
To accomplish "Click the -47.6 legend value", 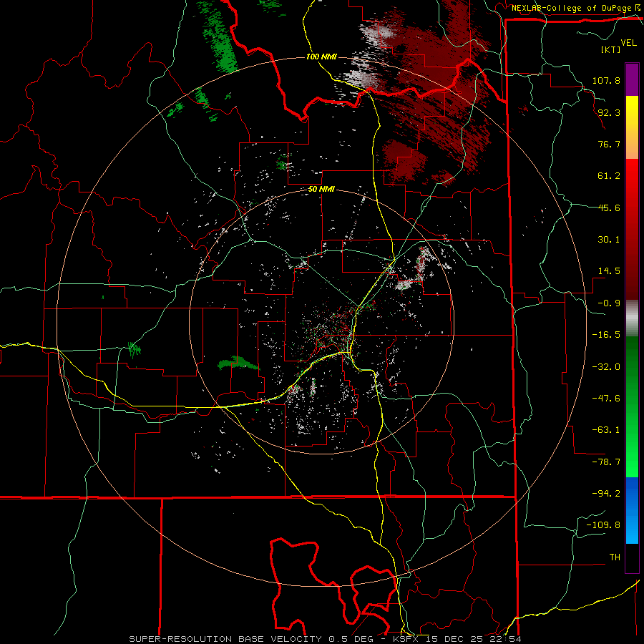I will coord(606,399).
